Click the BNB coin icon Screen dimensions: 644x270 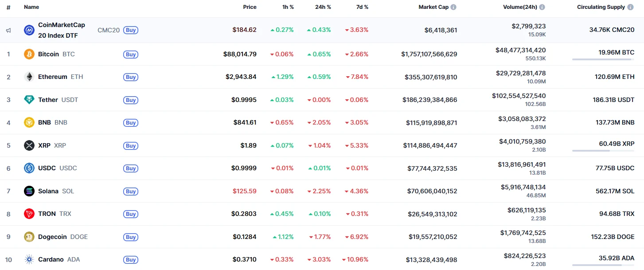pyautogui.click(x=29, y=122)
